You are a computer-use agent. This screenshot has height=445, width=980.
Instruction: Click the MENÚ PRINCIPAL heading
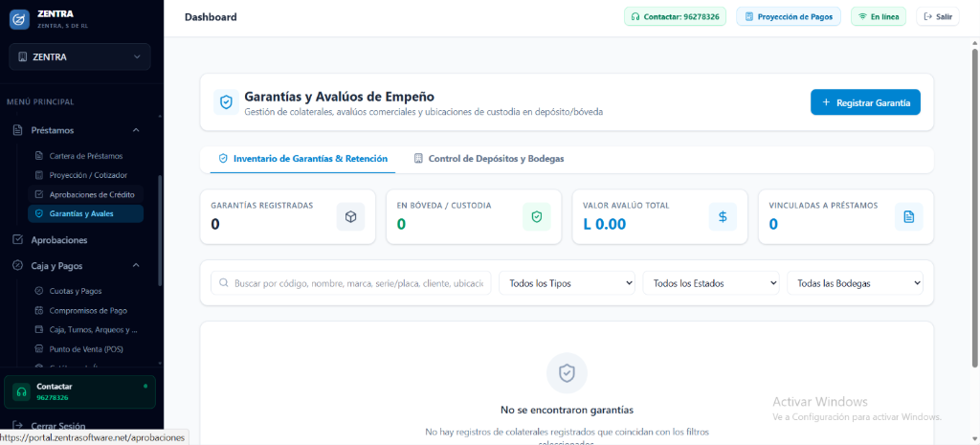pos(40,101)
